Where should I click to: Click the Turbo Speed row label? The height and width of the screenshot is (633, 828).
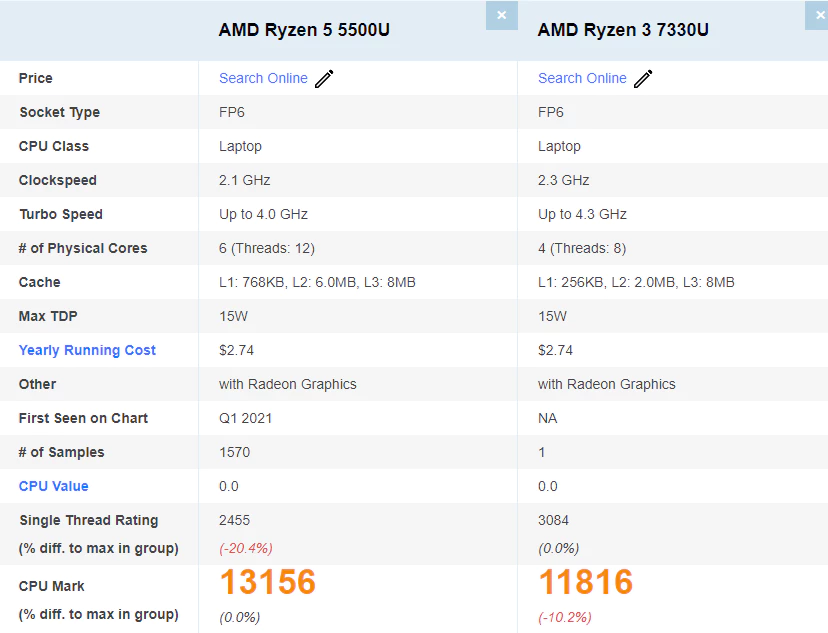(61, 214)
